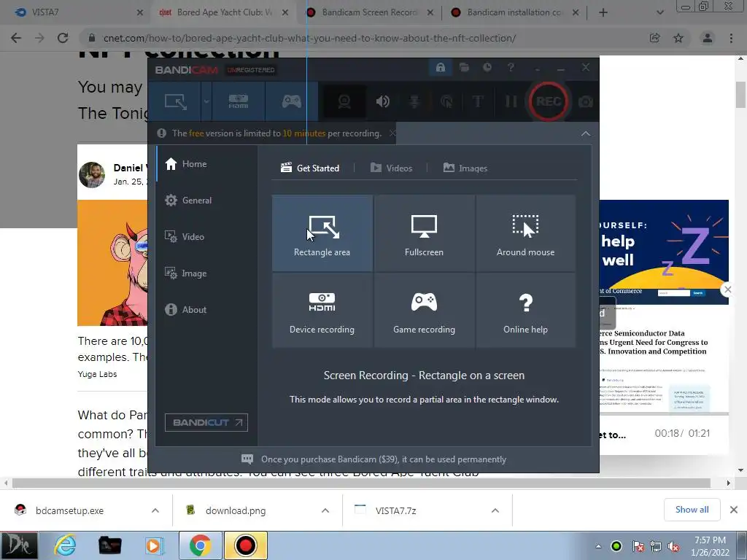
Task: Toggle the speaker sound icon
Action: tap(382, 101)
